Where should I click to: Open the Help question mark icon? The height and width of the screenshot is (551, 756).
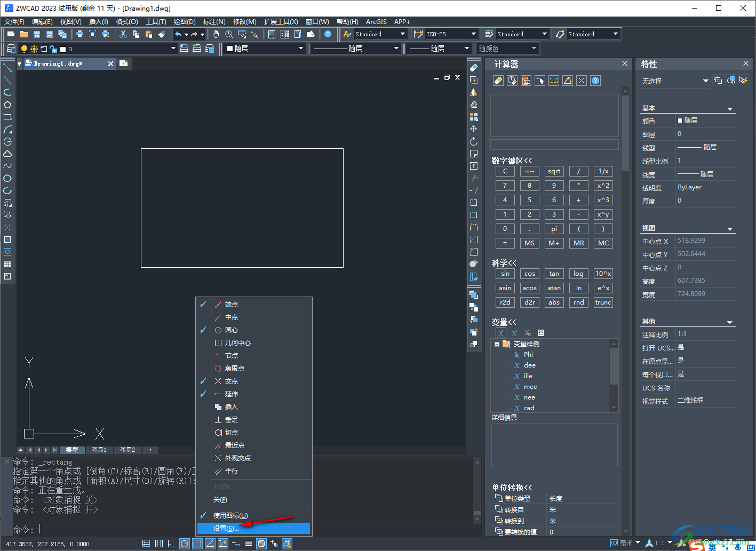(328, 34)
